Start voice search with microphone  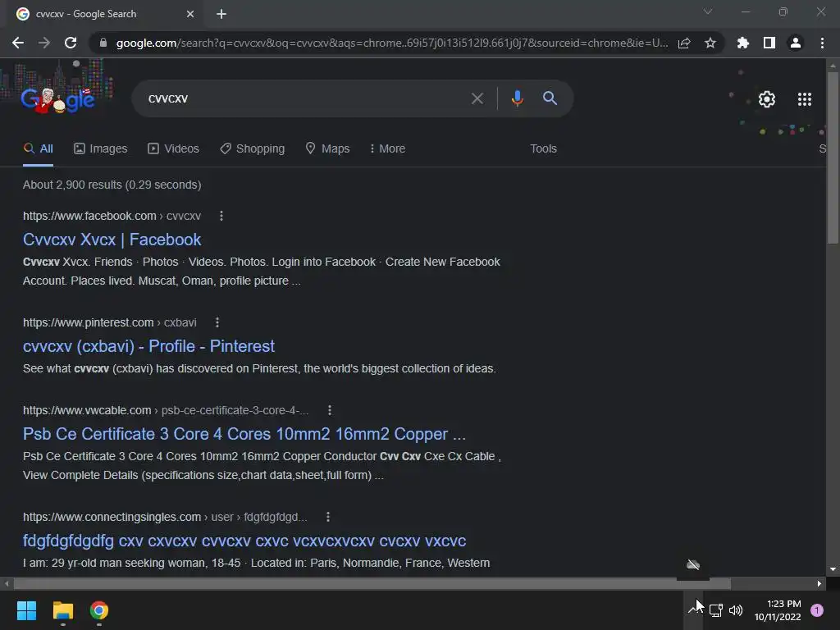[x=517, y=98]
